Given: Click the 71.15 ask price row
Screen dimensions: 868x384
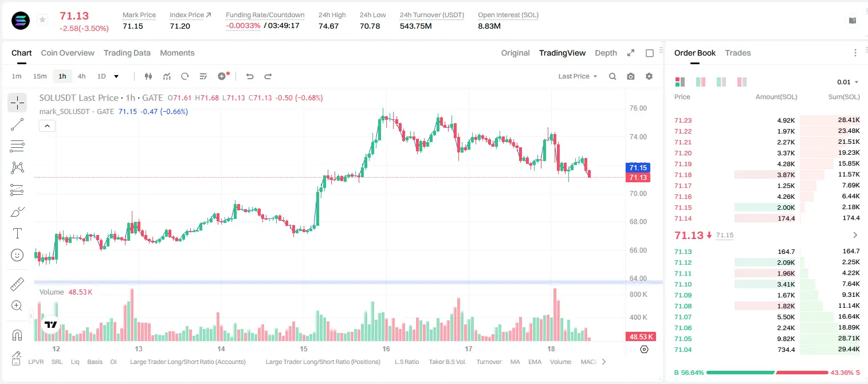Looking at the screenshot, I should click(767, 207).
